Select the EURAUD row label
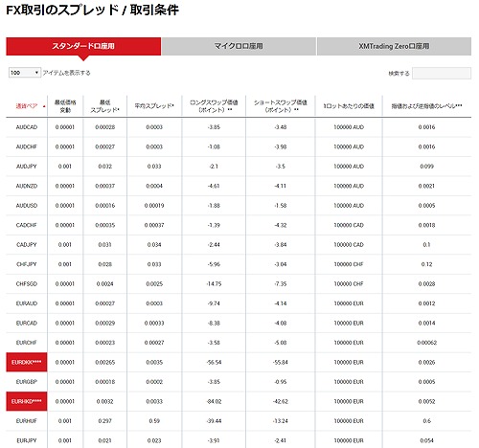The image size is (479, 448). pyautogui.click(x=27, y=303)
